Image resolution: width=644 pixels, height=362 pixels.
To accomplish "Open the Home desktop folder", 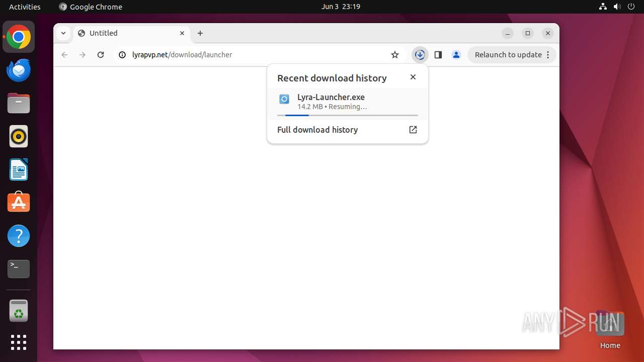I will click(610, 329).
